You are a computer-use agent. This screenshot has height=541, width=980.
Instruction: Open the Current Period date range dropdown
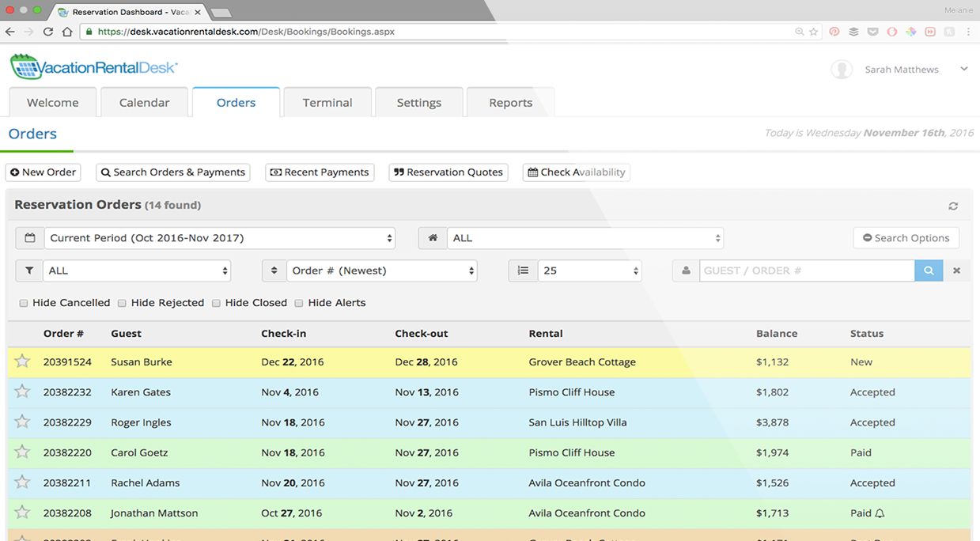click(x=220, y=238)
